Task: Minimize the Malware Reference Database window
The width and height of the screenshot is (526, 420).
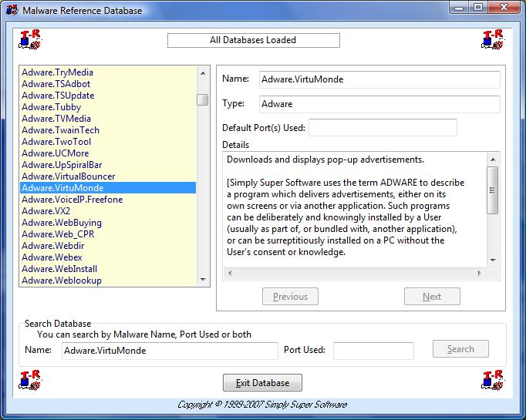Action: [459, 8]
